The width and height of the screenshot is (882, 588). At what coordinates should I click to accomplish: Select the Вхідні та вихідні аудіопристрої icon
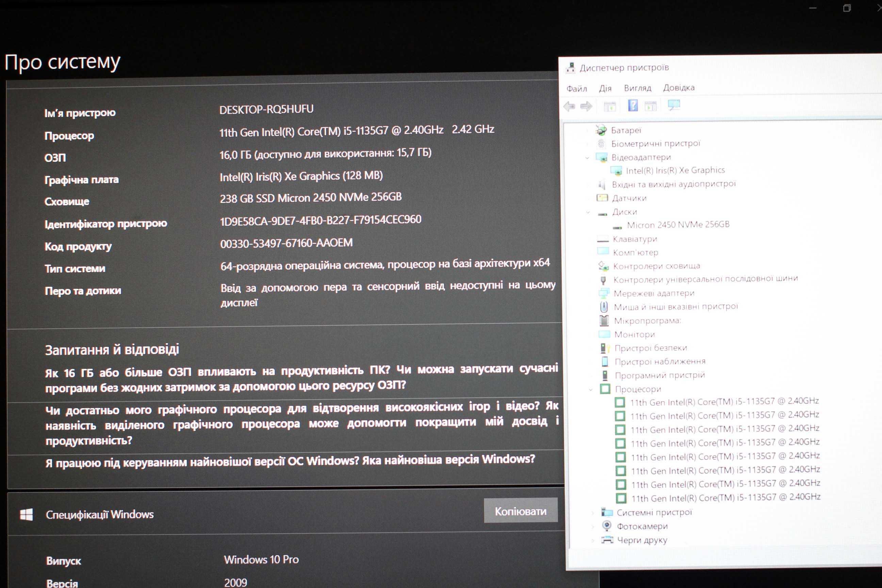tap(602, 184)
